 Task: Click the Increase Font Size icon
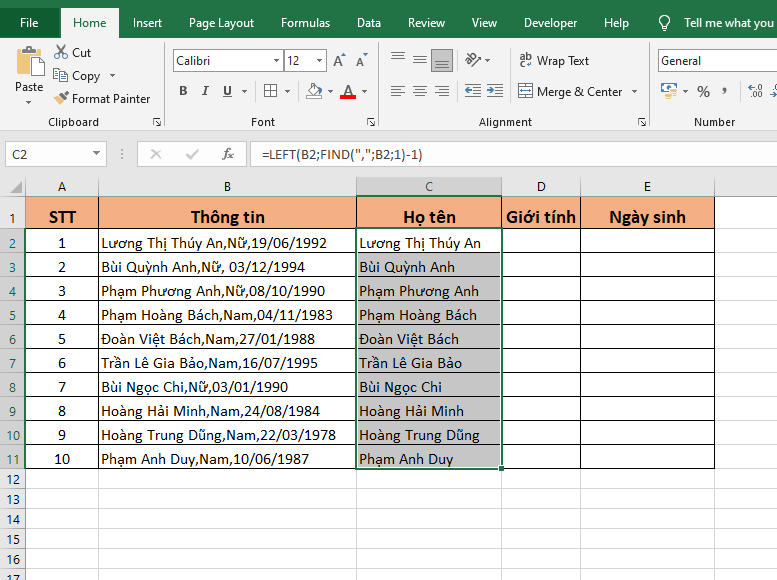tap(339, 61)
